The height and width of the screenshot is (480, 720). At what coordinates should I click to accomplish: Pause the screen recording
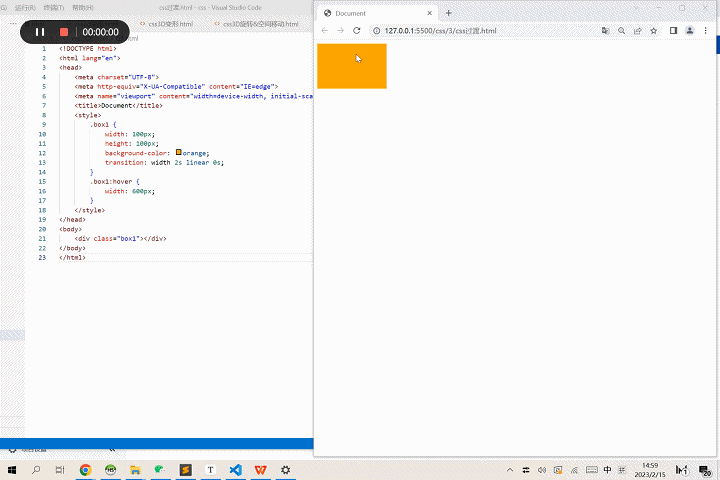pos(40,32)
